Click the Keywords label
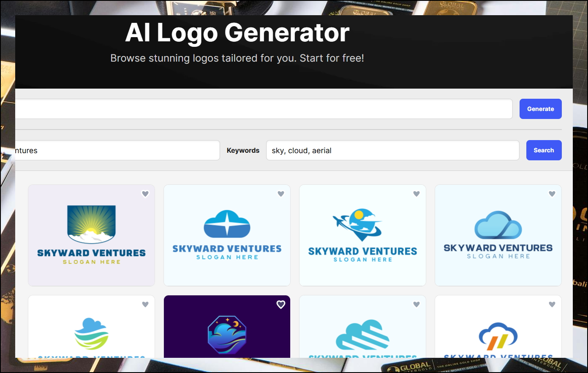588x373 pixels. (x=243, y=150)
